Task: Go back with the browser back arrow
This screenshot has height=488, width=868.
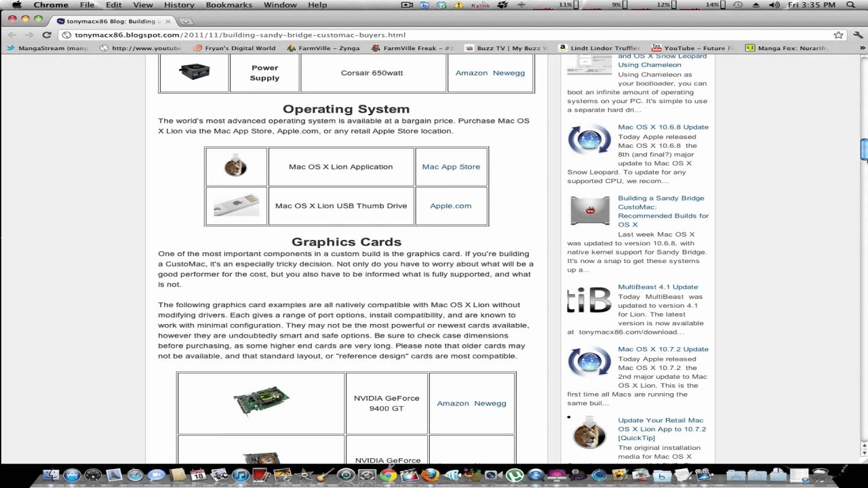Action: click(x=12, y=35)
